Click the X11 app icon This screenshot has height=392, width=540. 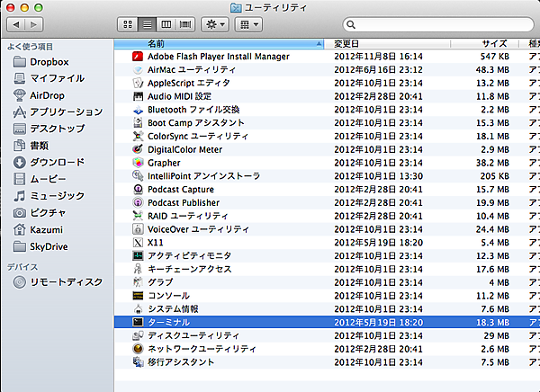click(x=138, y=243)
